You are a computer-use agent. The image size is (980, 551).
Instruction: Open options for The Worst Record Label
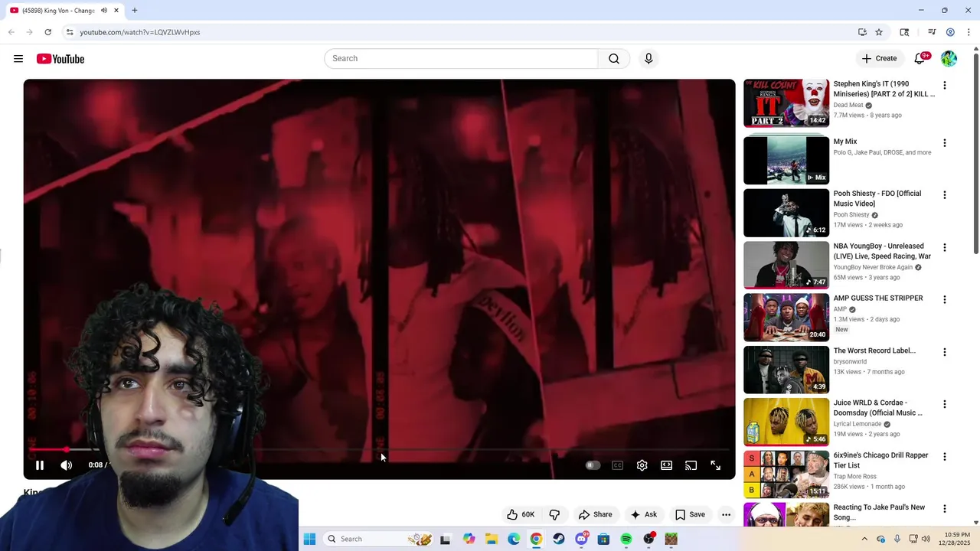[944, 352]
